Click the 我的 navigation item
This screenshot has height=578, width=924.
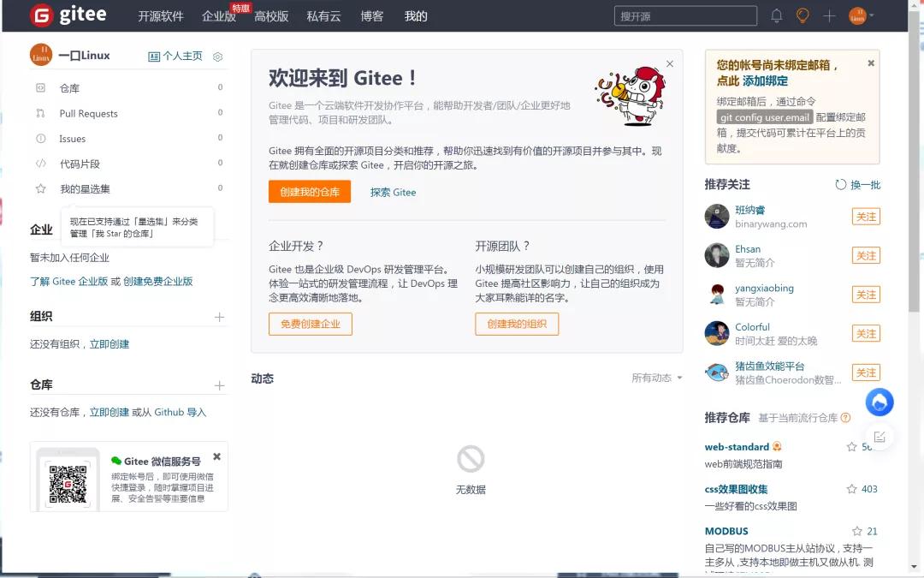pyautogui.click(x=416, y=16)
